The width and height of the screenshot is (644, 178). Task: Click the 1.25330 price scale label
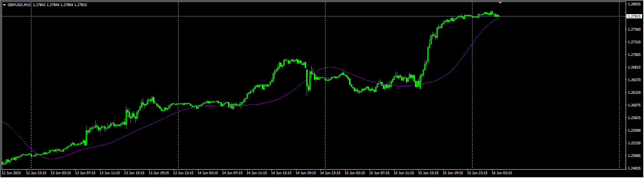[x=634, y=143]
